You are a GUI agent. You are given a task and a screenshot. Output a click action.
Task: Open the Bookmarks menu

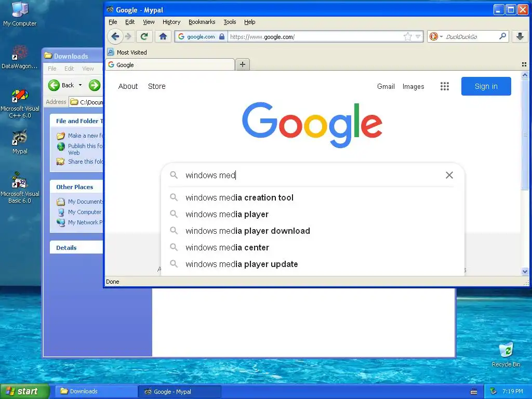[x=202, y=22]
